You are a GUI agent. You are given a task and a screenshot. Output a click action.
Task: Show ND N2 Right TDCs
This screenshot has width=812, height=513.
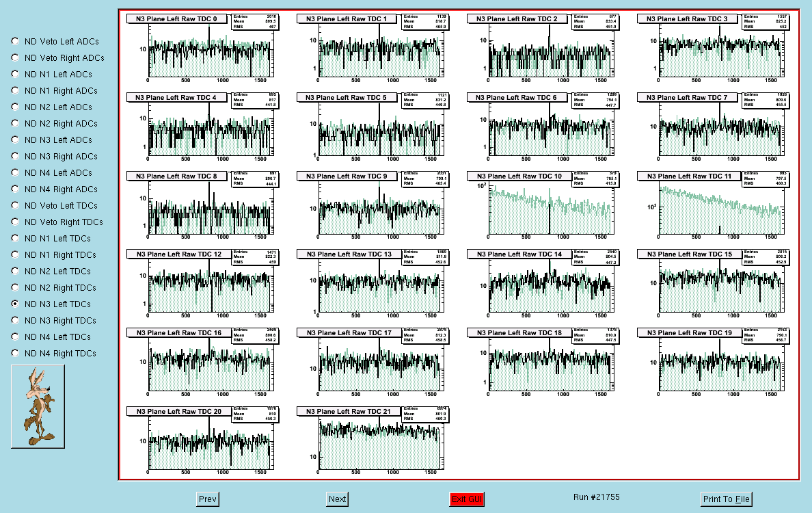pos(15,287)
